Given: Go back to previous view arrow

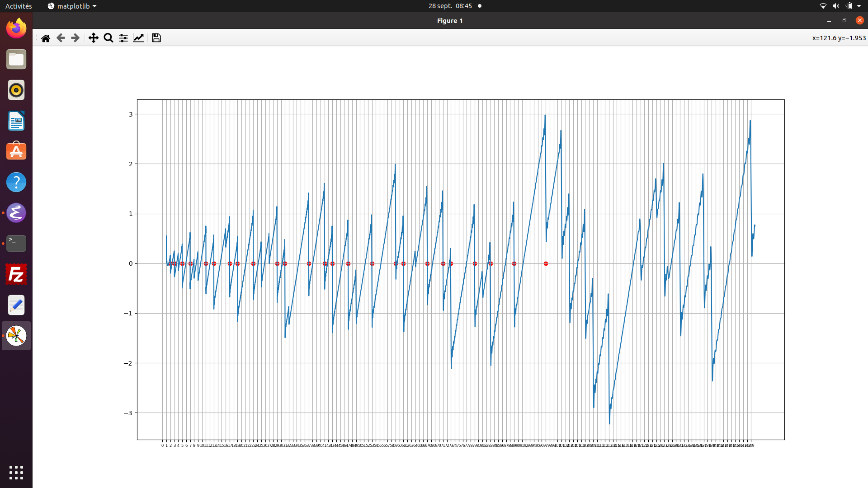Looking at the screenshot, I should click(x=61, y=38).
